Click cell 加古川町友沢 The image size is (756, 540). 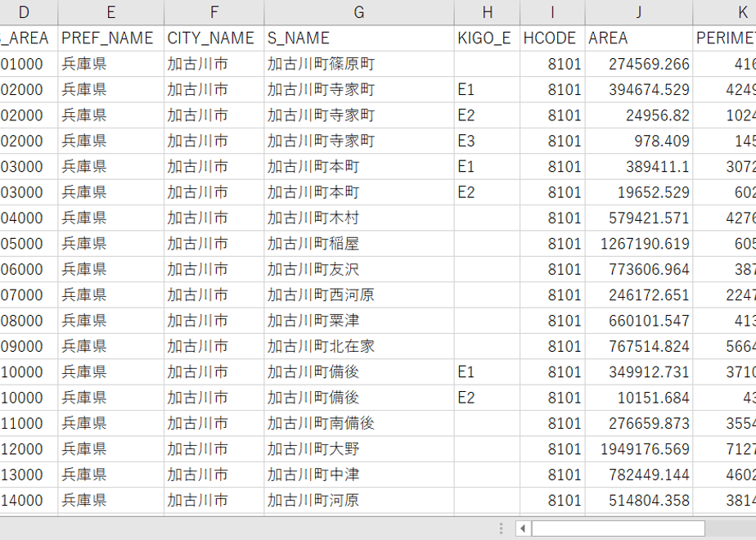[359, 269]
